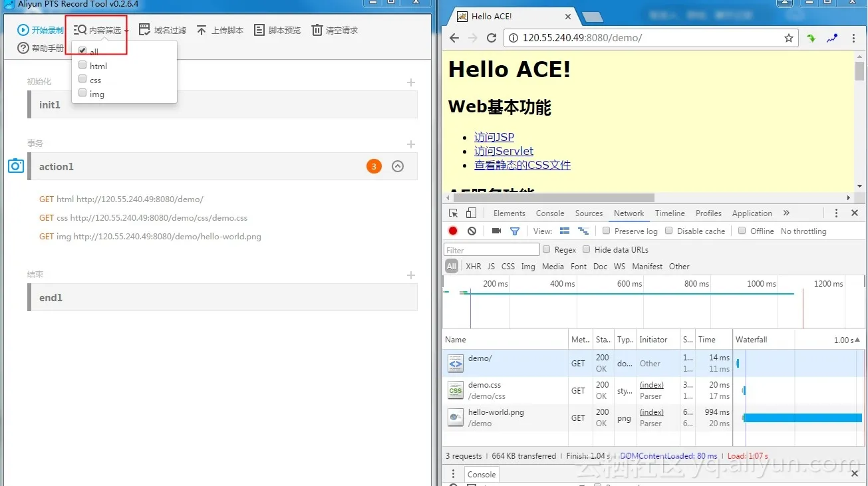
Task: Select the action1 block
Action: pyautogui.click(x=222, y=166)
